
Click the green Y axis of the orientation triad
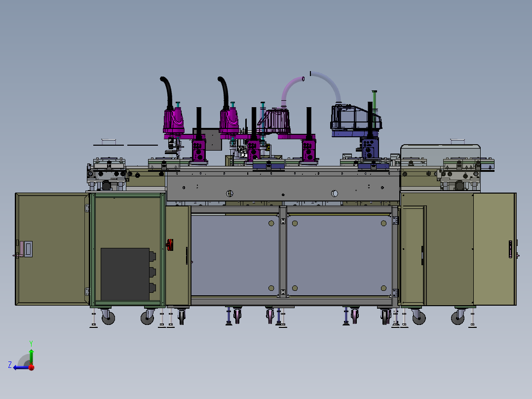click(x=31, y=357)
